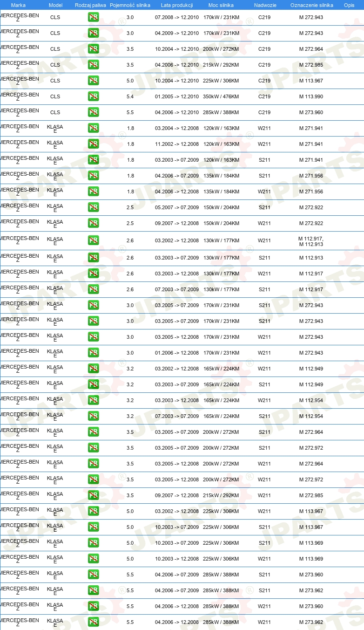
Task: Click petrol icon in 05.2007 S211 2.5 row
Action: [x=93, y=207]
